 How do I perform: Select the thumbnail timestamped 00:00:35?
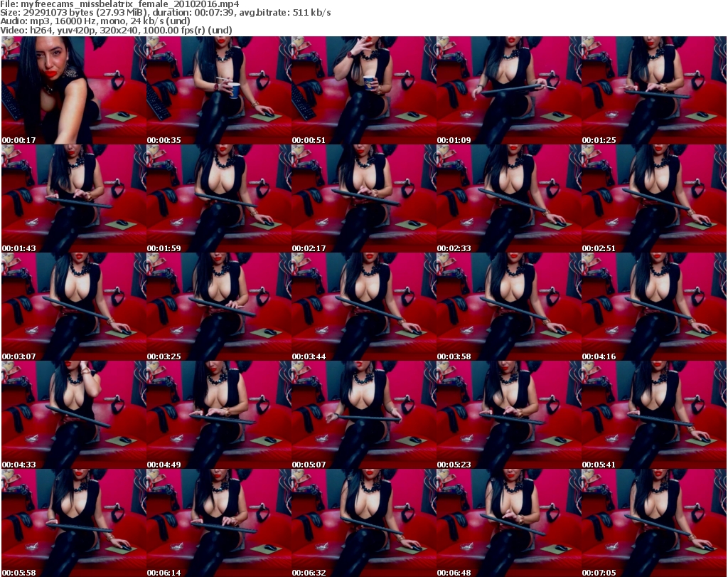[219, 90]
